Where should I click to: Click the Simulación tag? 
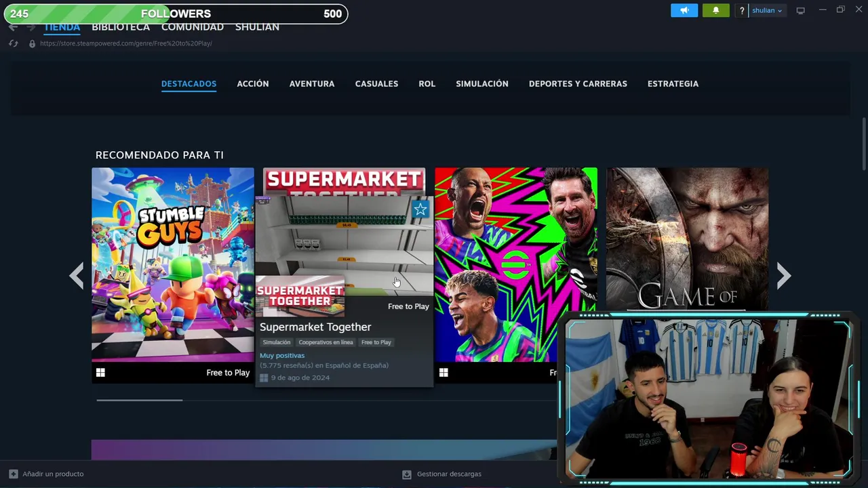[277, 342]
